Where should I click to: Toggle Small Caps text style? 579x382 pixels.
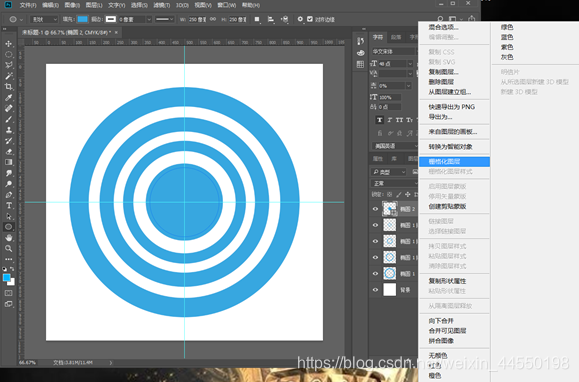409,120
